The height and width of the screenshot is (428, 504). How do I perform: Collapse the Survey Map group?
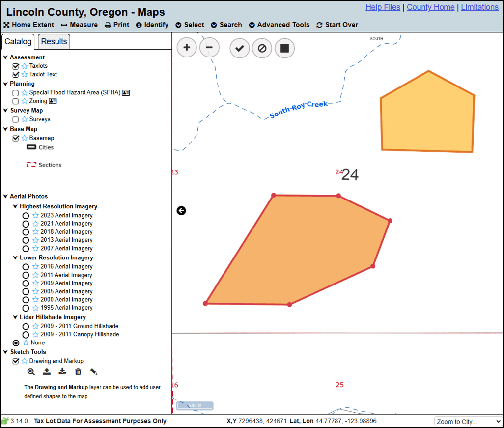5,110
